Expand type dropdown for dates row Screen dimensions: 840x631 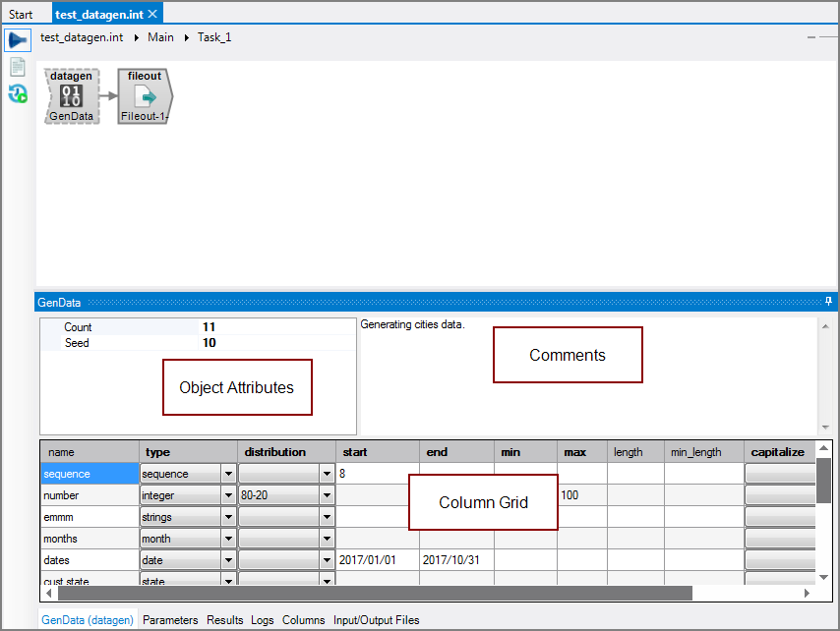[x=228, y=560]
